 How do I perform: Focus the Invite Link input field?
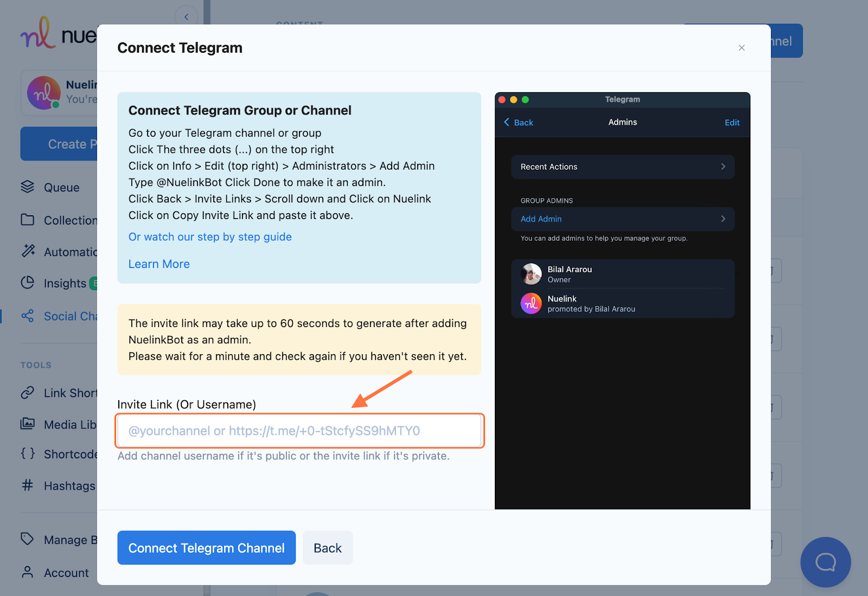[299, 431]
